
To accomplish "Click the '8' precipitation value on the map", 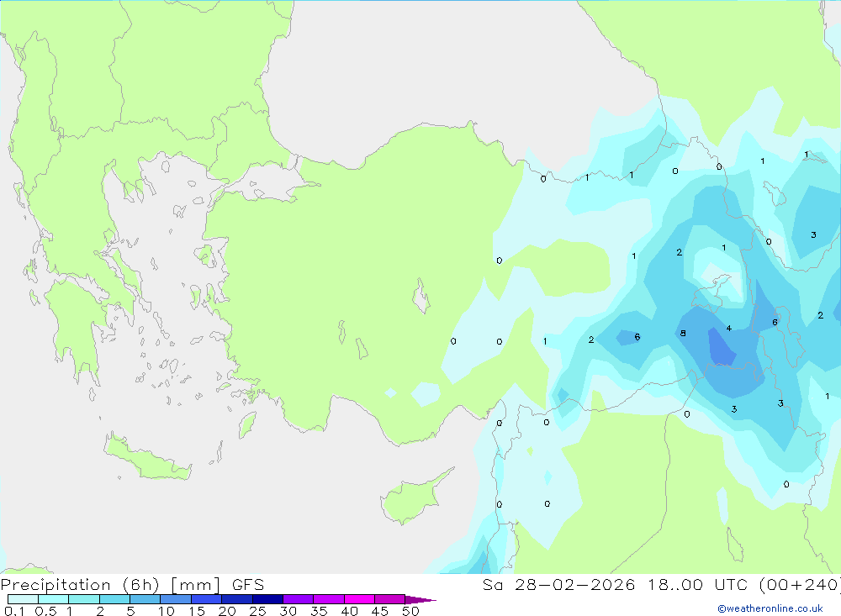I will click(x=683, y=333).
